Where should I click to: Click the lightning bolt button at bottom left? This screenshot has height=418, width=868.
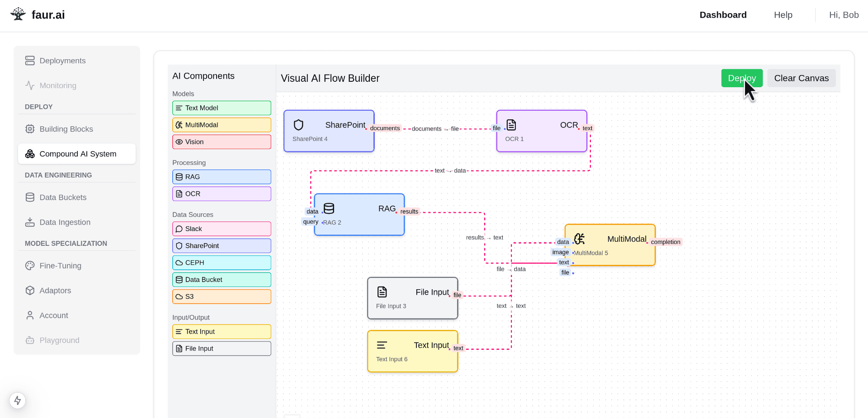18,400
